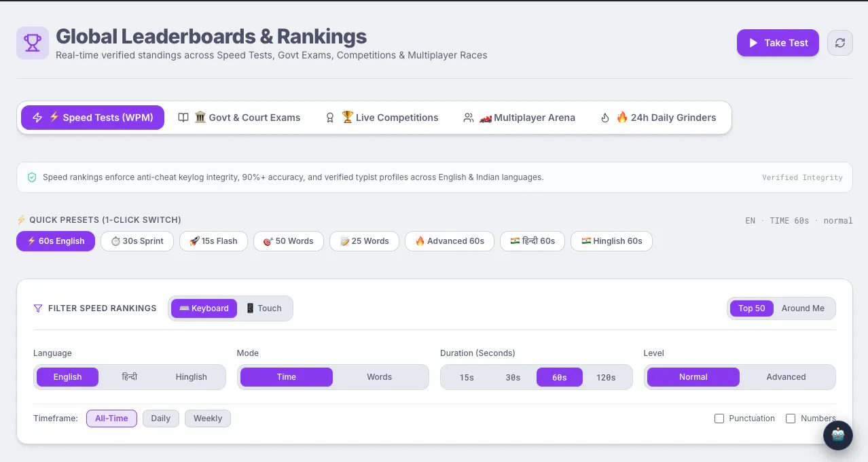Select the Advanced 60s preset

click(450, 241)
